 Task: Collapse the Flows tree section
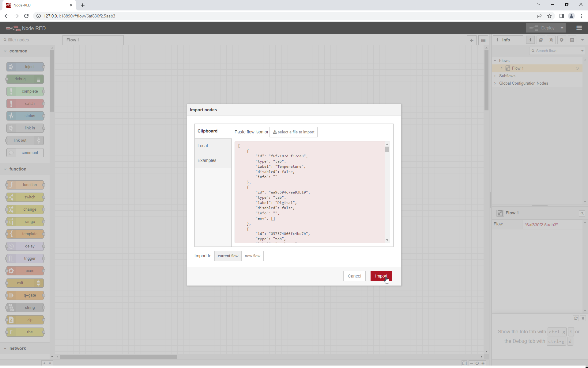coord(495,61)
